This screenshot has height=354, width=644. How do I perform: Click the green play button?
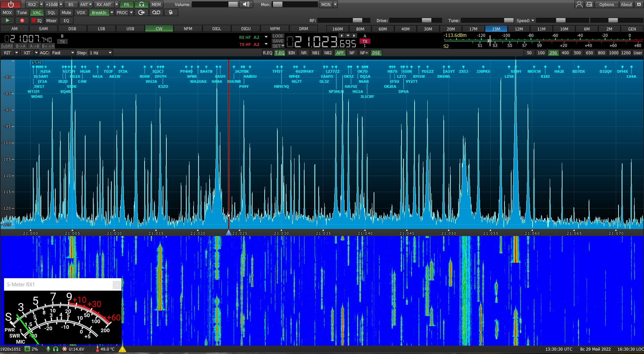click(x=7, y=20)
